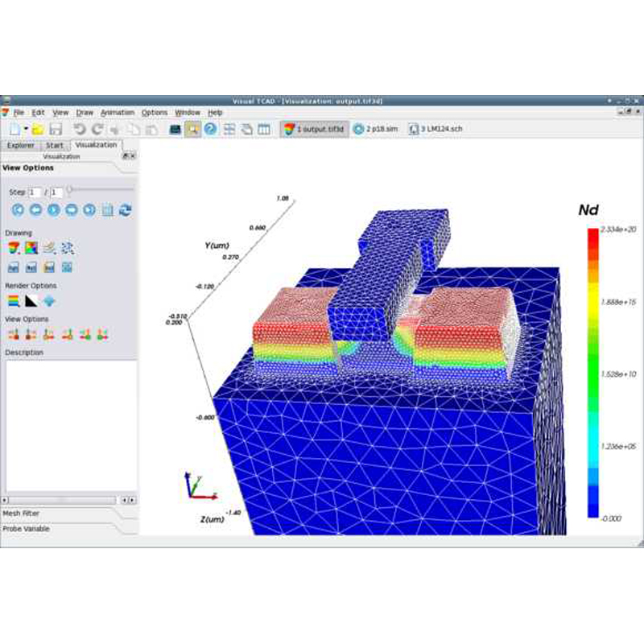644x644 pixels.
Task: Click the Step slider handle
Action: (70, 191)
